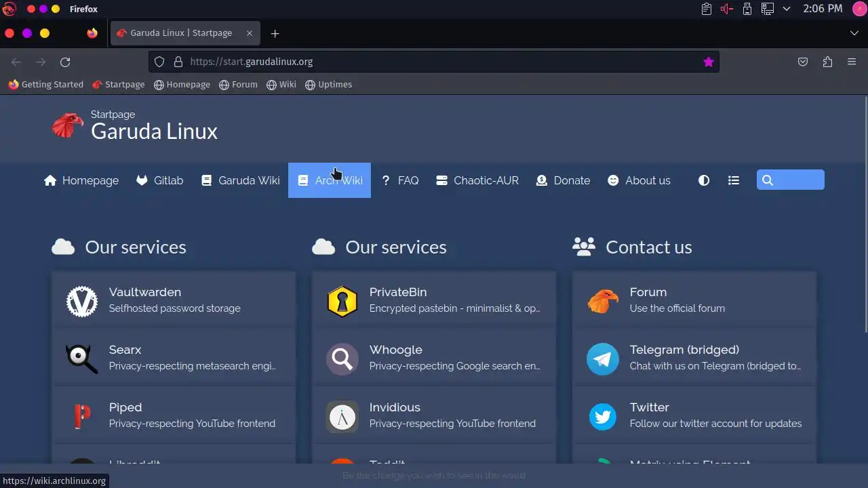Image resolution: width=868 pixels, height=488 pixels.
Task: Open the Piped title link
Action: point(125,407)
